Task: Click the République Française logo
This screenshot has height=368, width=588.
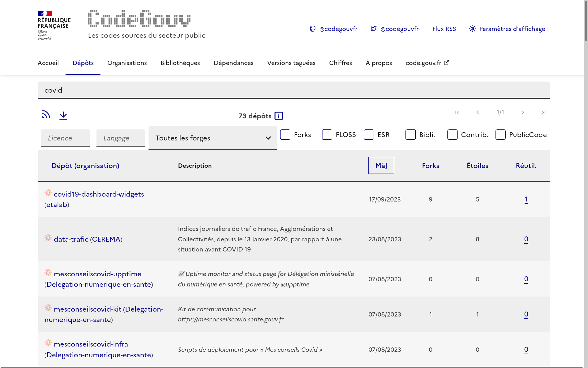Action: (x=54, y=25)
